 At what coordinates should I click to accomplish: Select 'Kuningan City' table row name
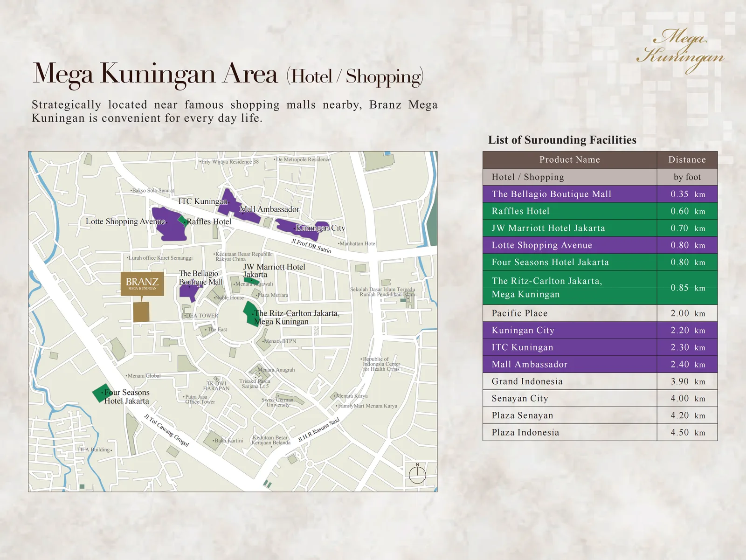[x=523, y=330]
